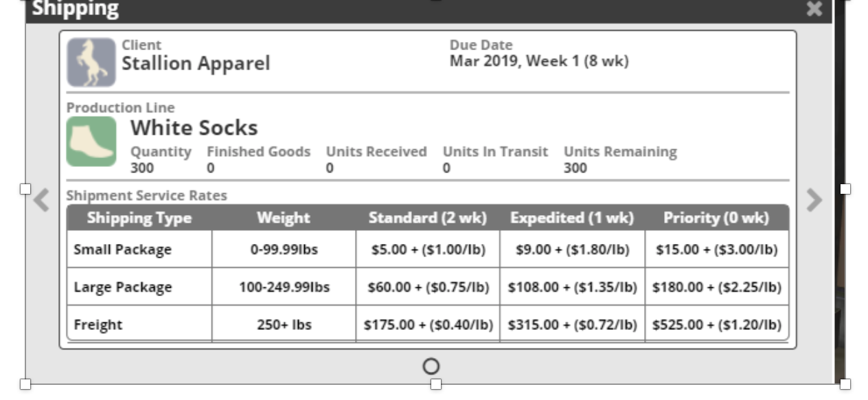Viewport: 868px width, 400px height.
Task: Click the Shipping Type column header
Action: (x=139, y=218)
